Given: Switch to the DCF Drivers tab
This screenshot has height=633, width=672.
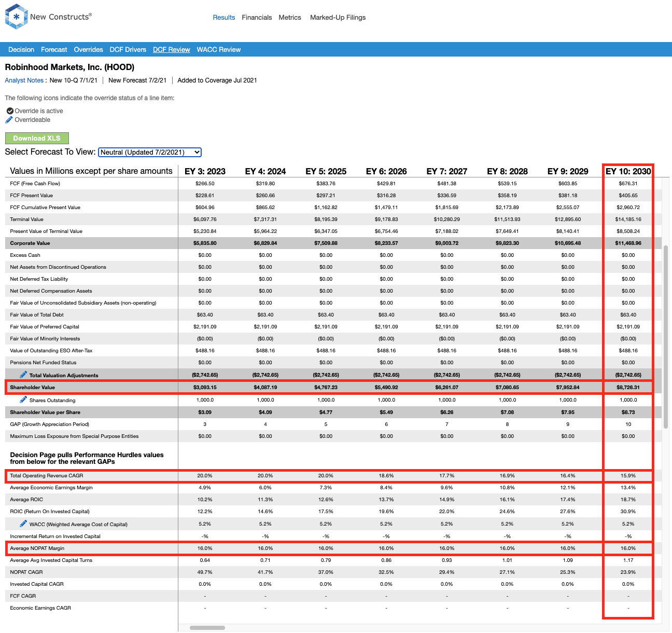Looking at the screenshot, I should (128, 50).
